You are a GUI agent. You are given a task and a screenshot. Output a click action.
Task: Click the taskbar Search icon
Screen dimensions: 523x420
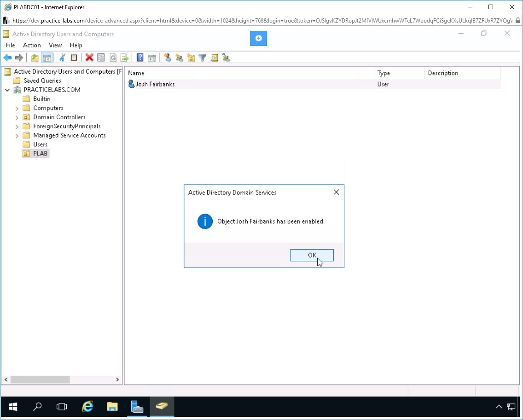point(37,406)
